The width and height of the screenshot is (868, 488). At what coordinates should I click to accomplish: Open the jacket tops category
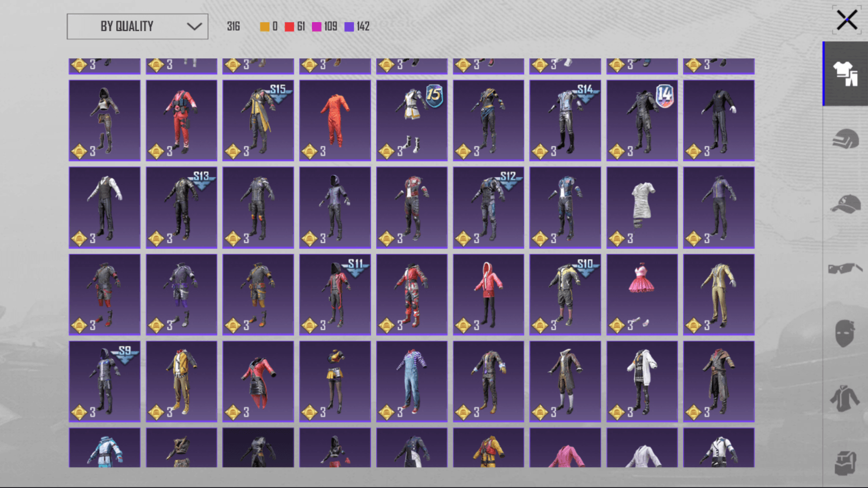844,398
